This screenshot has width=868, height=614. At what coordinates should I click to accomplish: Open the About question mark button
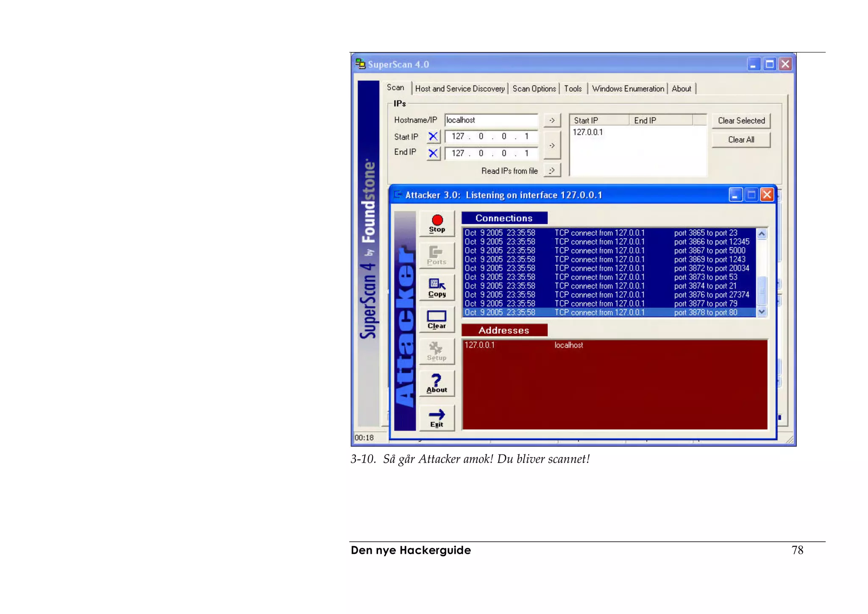(x=437, y=383)
